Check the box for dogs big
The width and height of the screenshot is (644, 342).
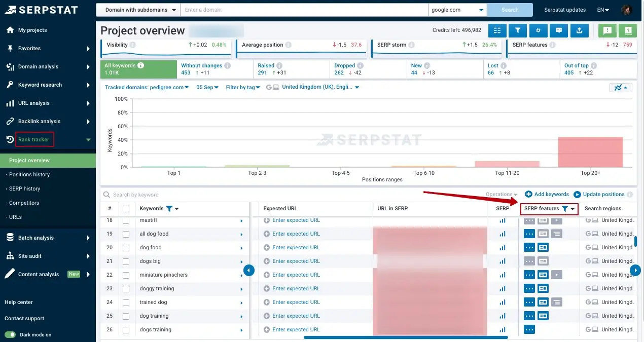[x=126, y=261]
